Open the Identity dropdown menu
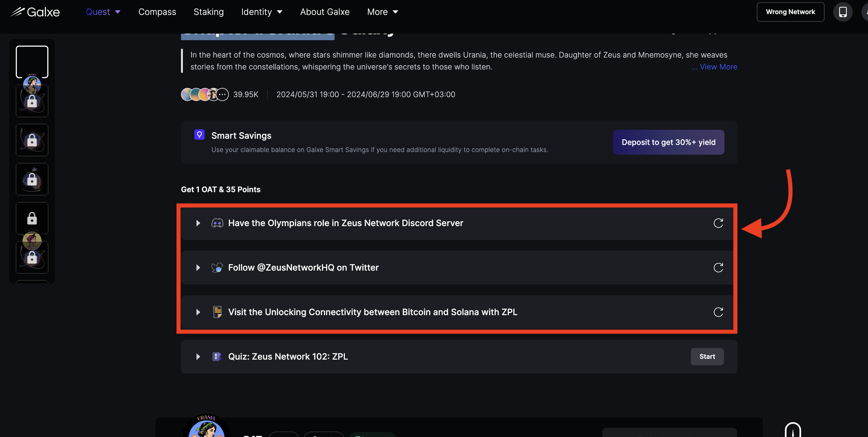Screen dimensions: 868x437 pyautogui.click(x=261, y=12)
